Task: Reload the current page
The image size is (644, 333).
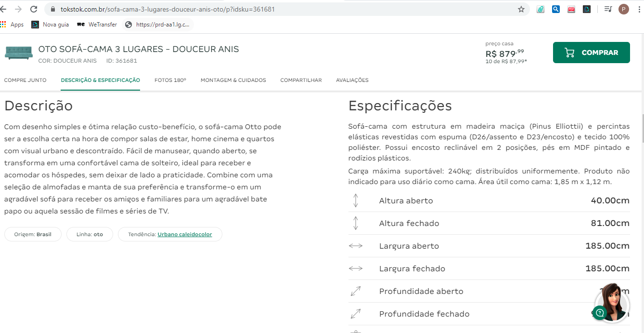Action: point(34,9)
